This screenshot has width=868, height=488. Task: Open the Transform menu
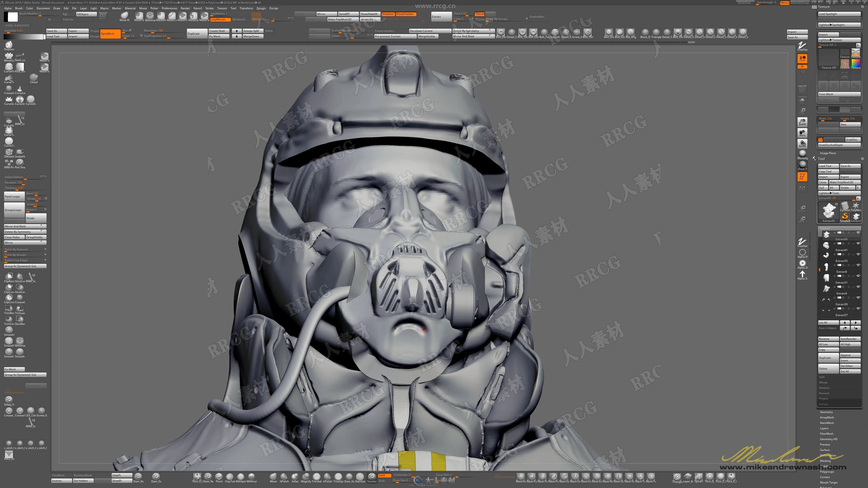pos(246,8)
